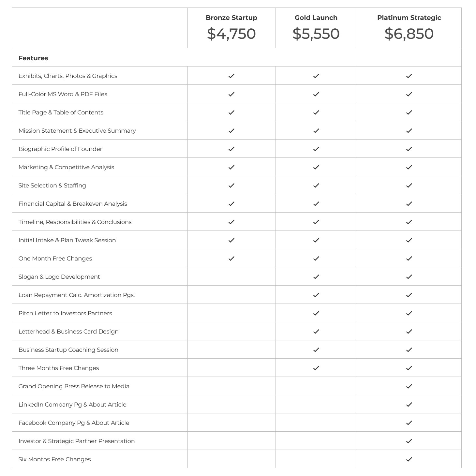476x476 pixels.
Task: Select the Platinum Strategic plan heading
Action: pos(409,18)
